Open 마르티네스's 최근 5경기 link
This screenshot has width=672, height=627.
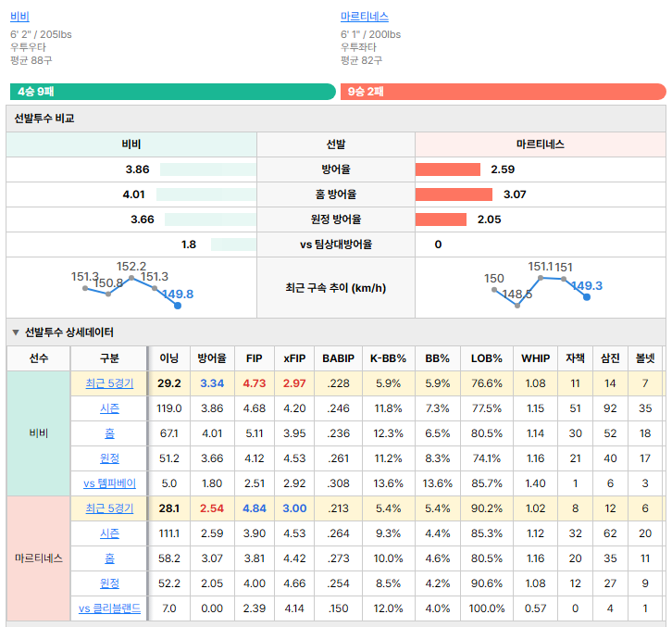click(x=109, y=508)
